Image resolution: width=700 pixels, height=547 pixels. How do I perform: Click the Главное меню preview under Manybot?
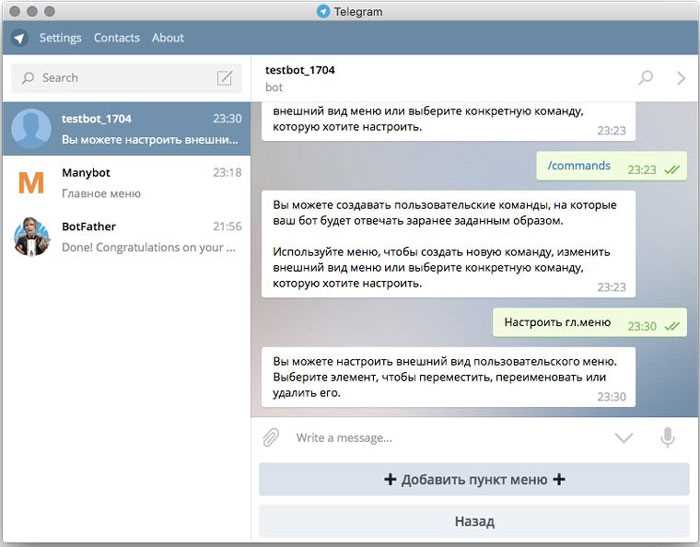tap(101, 193)
